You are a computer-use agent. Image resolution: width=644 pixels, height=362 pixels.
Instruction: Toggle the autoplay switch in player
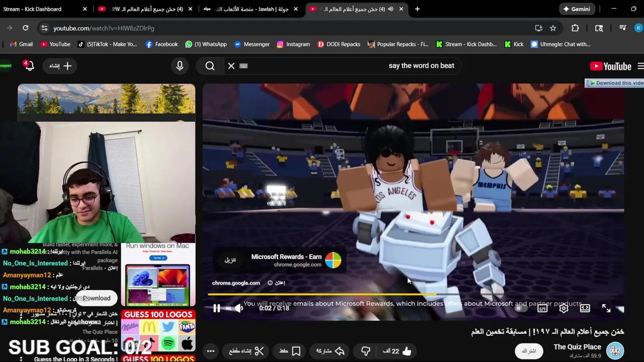coord(520,308)
